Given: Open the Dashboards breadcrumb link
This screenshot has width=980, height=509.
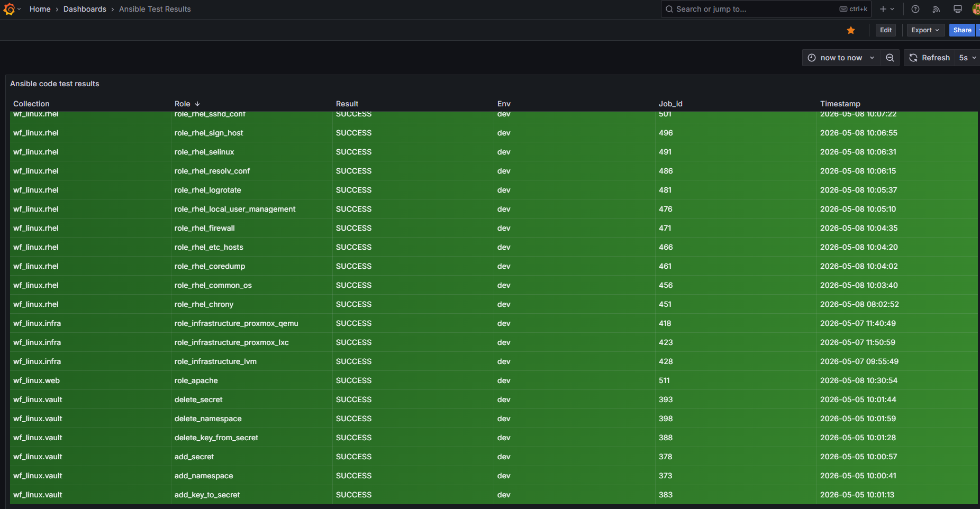Looking at the screenshot, I should coord(85,9).
